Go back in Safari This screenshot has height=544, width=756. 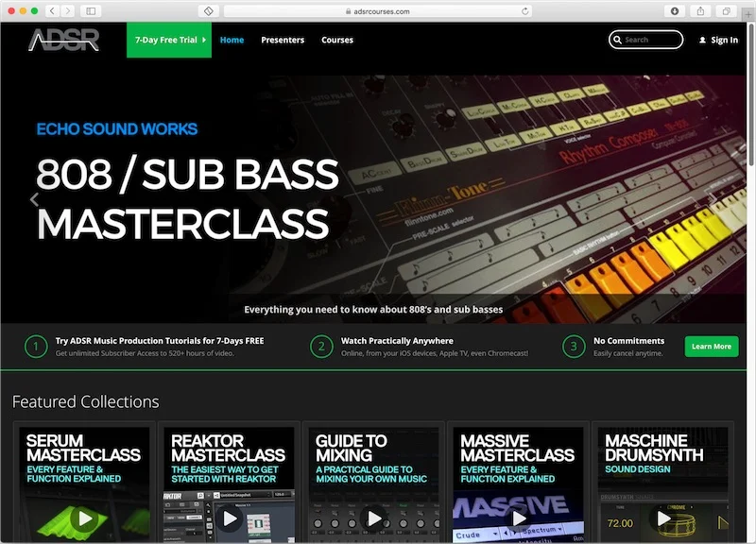(x=53, y=11)
